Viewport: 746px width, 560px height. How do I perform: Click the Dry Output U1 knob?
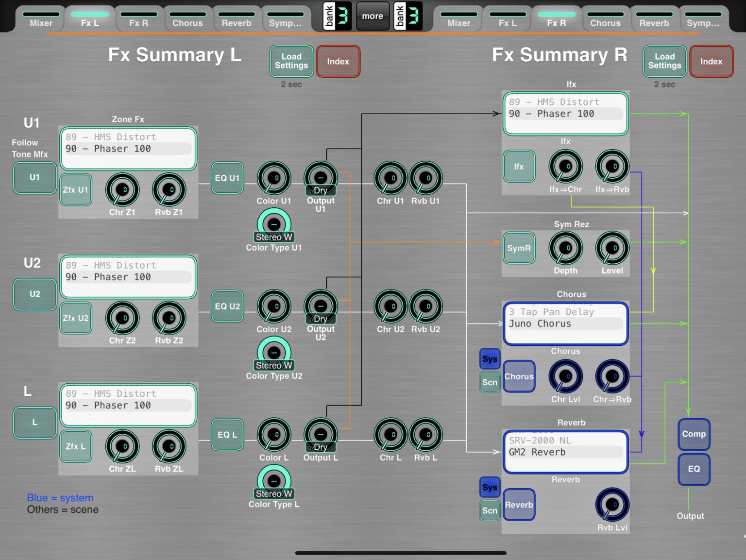click(x=321, y=179)
